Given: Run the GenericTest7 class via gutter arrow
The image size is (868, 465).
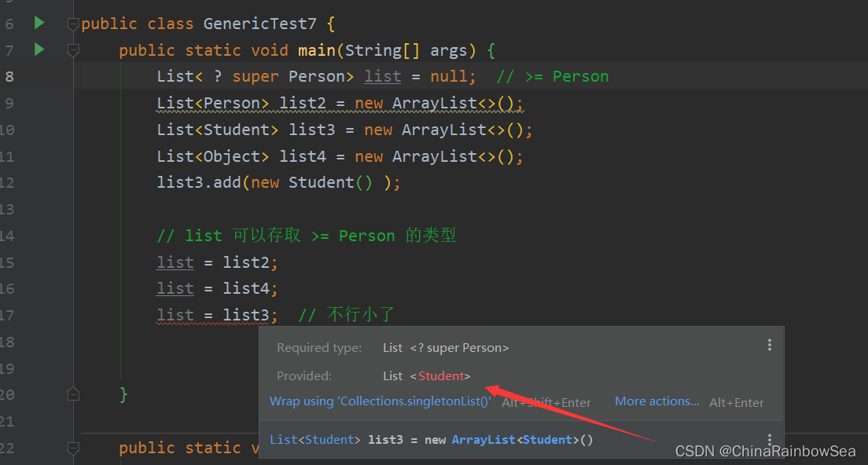Looking at the screenshot, I should (x=39, y=23).
